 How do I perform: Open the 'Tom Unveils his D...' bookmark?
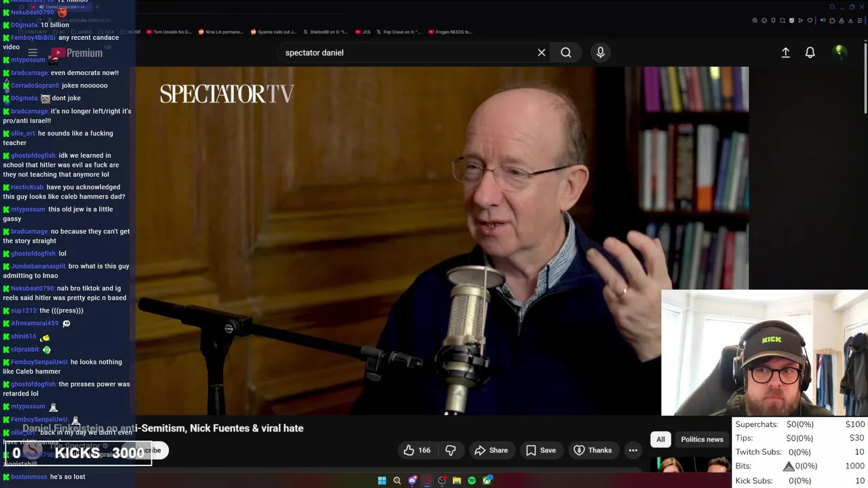tap(168, 32)
